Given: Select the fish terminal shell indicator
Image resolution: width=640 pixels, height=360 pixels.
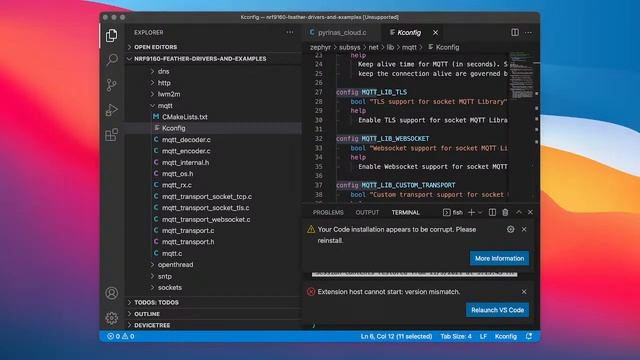Looking at the screenshot, I should (453, 212).
